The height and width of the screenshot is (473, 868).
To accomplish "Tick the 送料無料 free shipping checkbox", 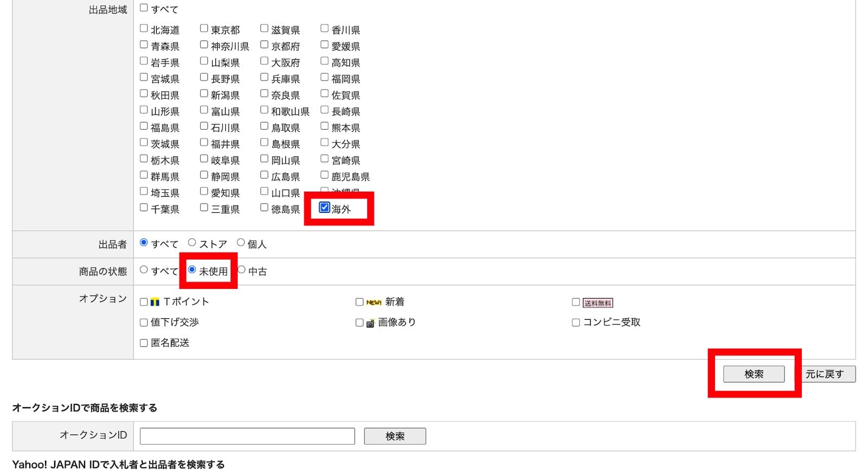I will click(x=576, y=302).
